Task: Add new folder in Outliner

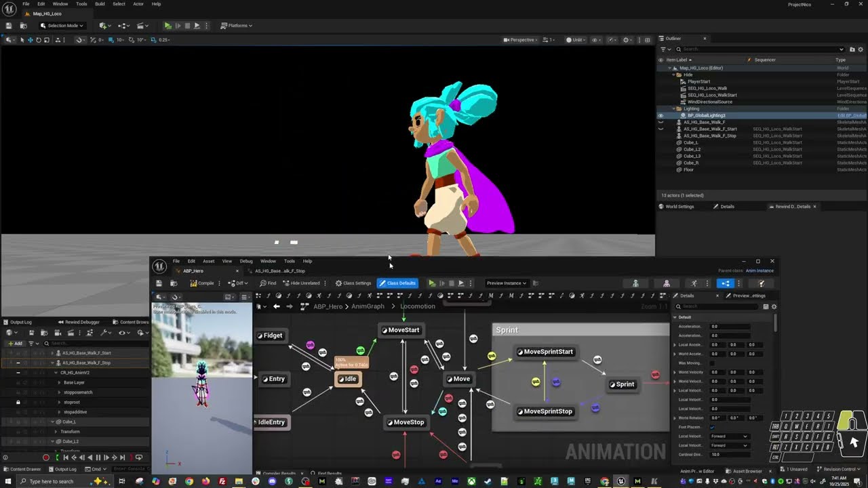Action: (x=852, y=49)
